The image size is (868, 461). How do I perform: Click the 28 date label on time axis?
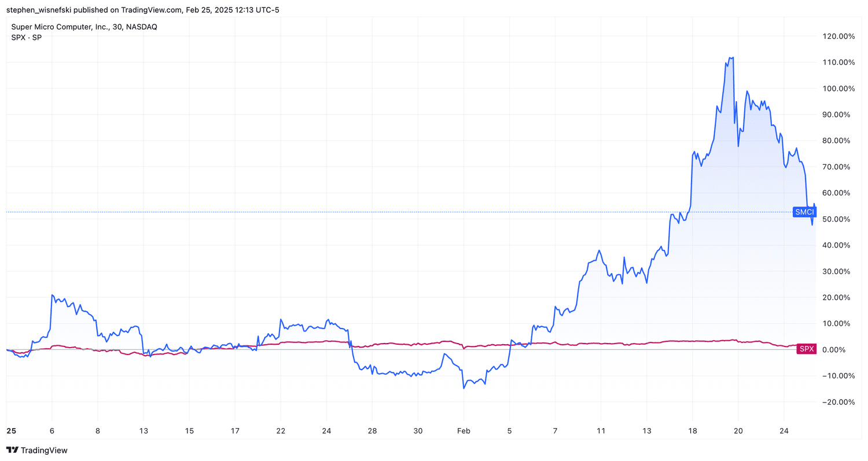tap(372, 431)
